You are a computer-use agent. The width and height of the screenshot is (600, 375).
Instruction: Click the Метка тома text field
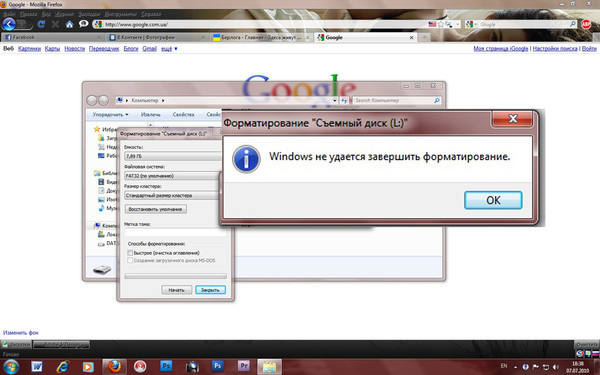(x=175, y=233)
